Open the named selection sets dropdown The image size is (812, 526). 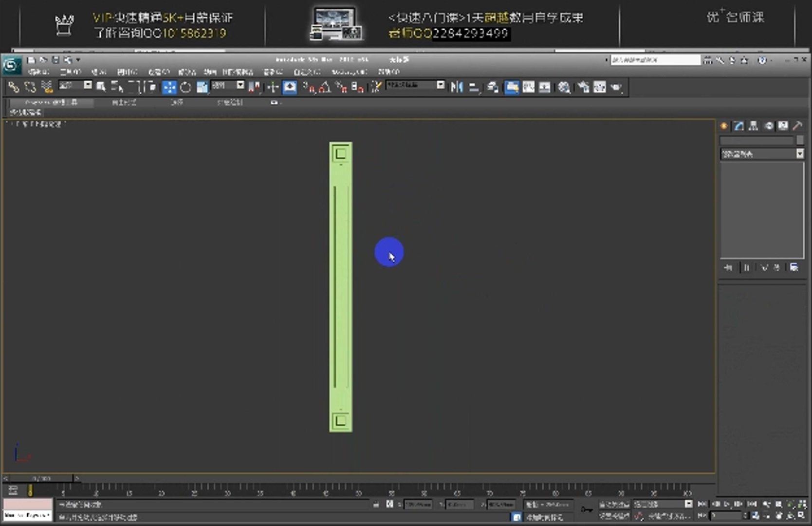[x=415, y=85]
